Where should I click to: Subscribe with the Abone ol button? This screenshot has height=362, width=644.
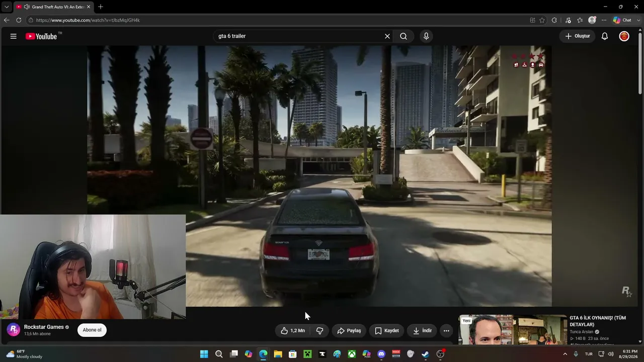tap(92, 330)
